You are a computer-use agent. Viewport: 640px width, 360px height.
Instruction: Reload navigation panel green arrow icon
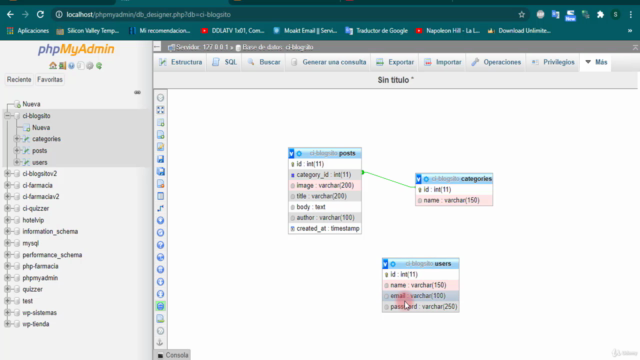tap(99, 66)
